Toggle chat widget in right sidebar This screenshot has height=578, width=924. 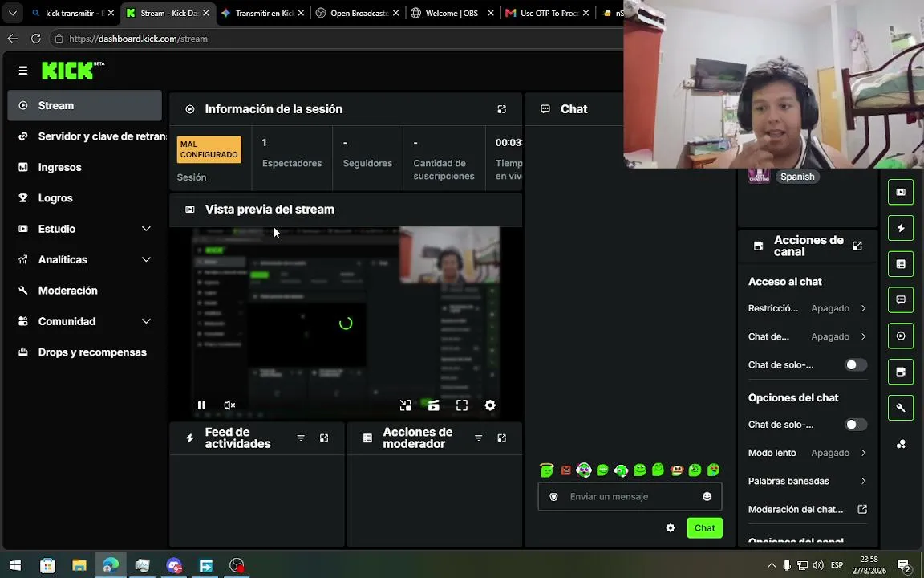(x=901, y=300)
